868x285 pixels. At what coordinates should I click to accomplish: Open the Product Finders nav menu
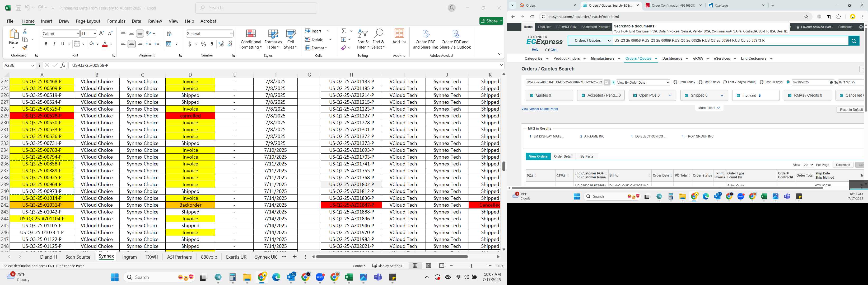570,59
